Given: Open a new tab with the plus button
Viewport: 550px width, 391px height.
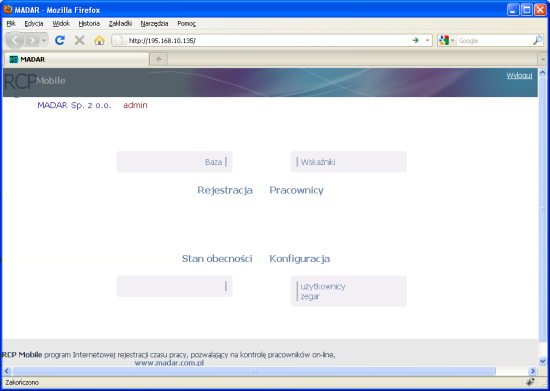Looking at the screenshot, I should tap(159, 59).
